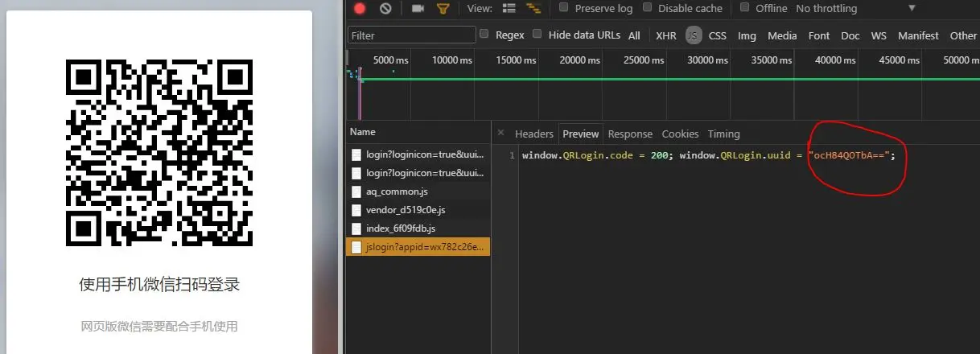Filter requests by Manifest

click(x=918, y=35)
